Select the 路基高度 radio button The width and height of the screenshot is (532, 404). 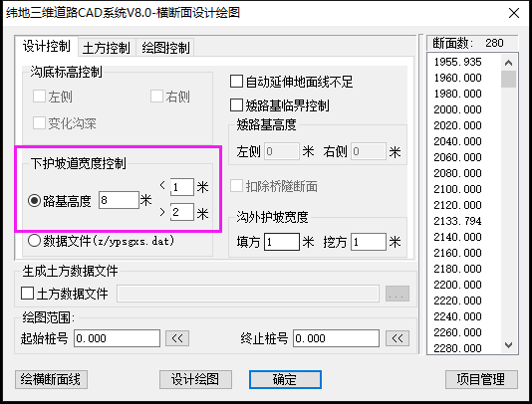coord(34,201)
